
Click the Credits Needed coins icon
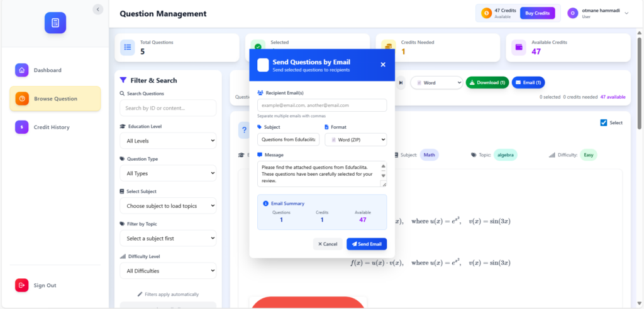tap(388, 47)
